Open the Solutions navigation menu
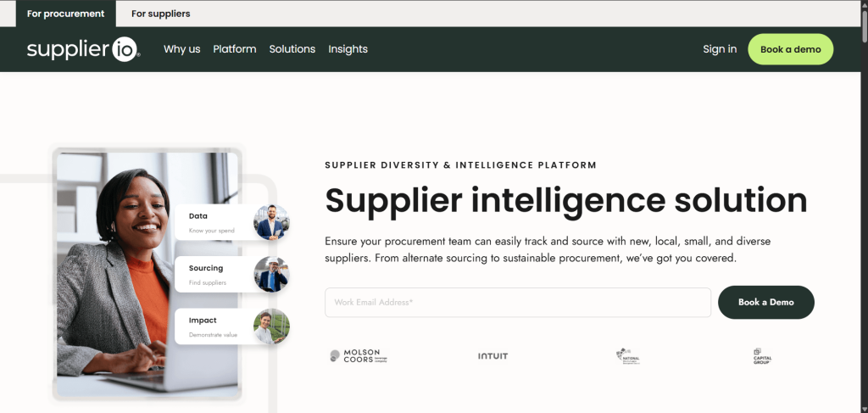 (292, 49)
